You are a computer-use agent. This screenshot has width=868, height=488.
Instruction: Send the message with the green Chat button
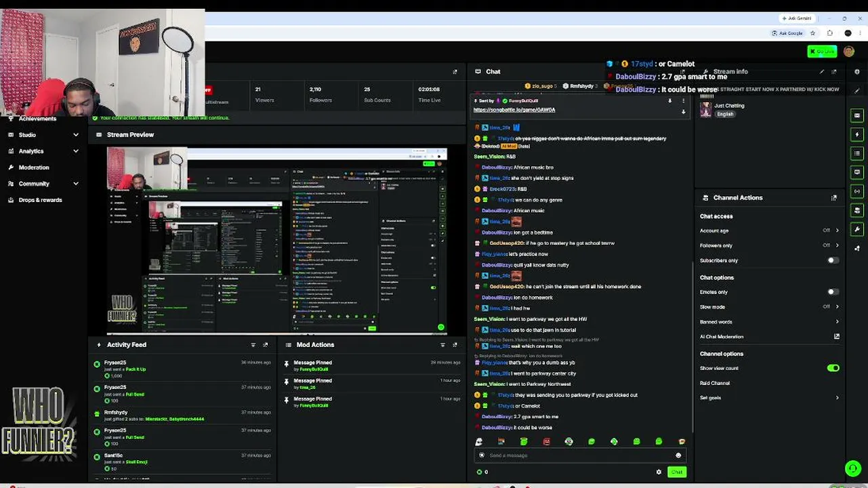point(676,472)
